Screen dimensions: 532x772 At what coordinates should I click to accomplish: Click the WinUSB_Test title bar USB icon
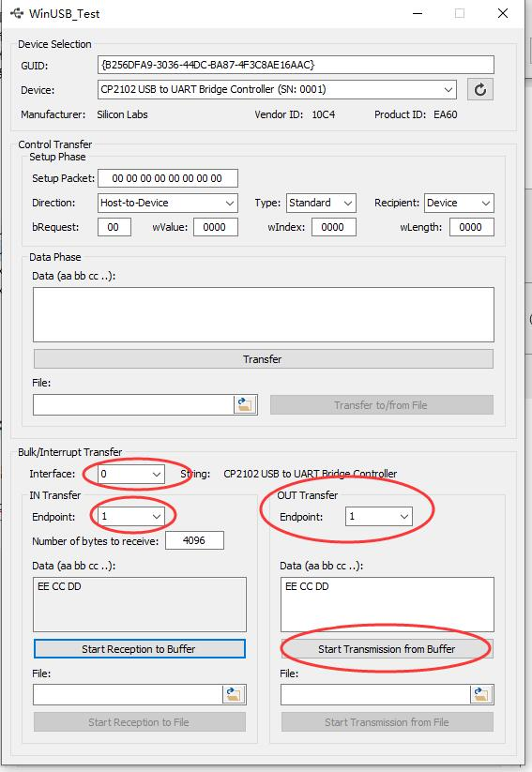click(17, 13)
